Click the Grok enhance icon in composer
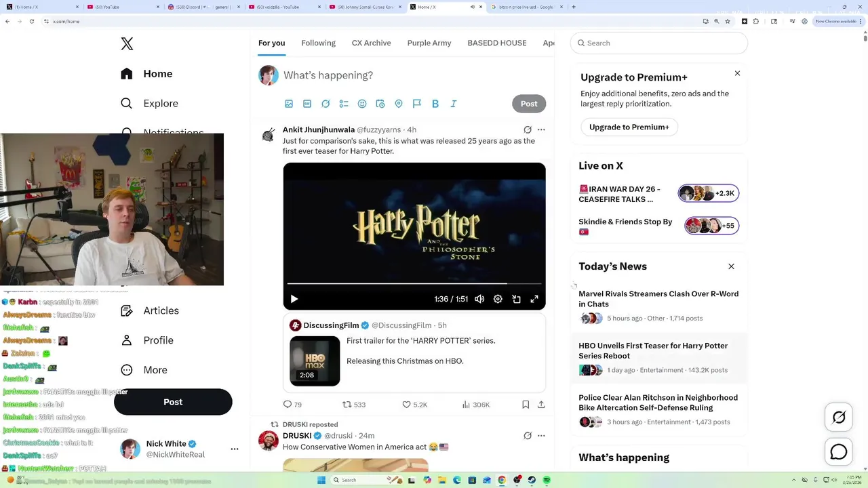This screenshot has width=868, height=488. (x=325, y=104)
